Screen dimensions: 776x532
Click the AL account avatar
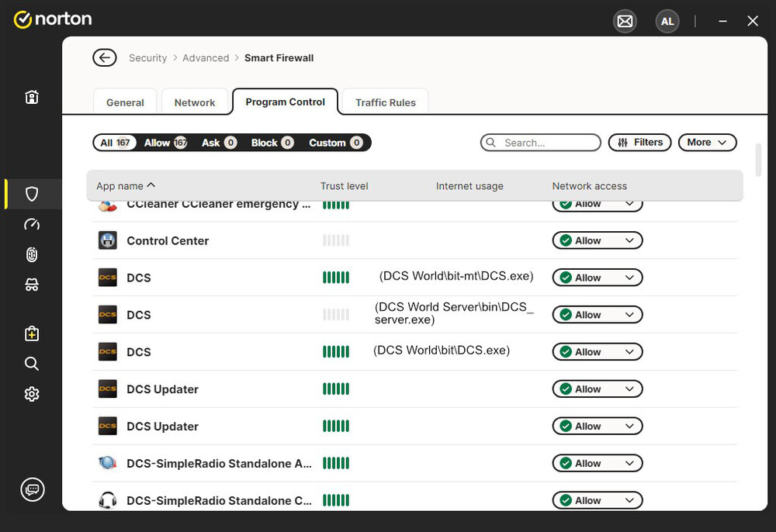pos(667,21)
